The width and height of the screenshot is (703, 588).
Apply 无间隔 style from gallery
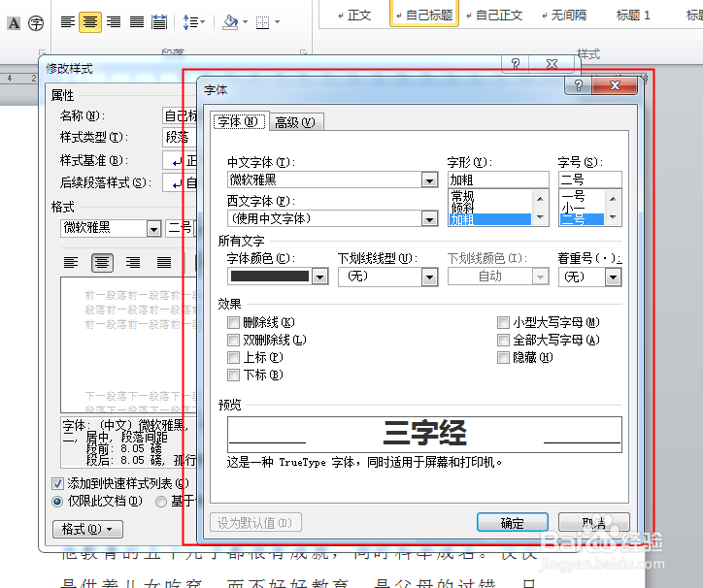(564, 16)
